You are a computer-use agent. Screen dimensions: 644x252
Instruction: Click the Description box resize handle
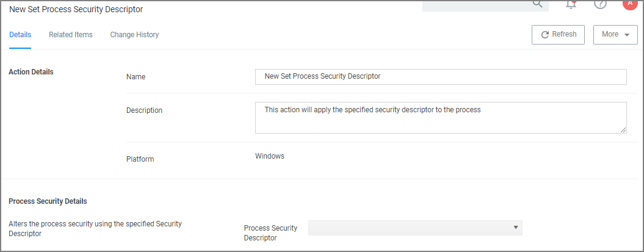click(623, 130)
